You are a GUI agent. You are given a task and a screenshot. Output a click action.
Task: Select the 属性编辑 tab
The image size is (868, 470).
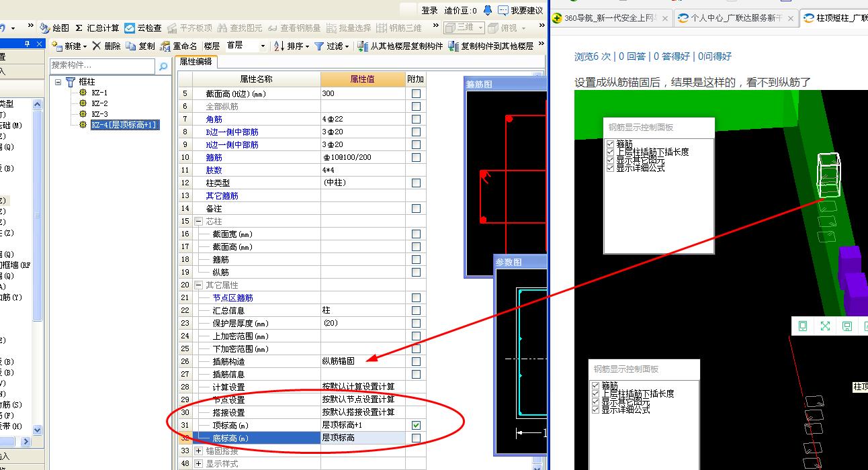pos(196,62)
